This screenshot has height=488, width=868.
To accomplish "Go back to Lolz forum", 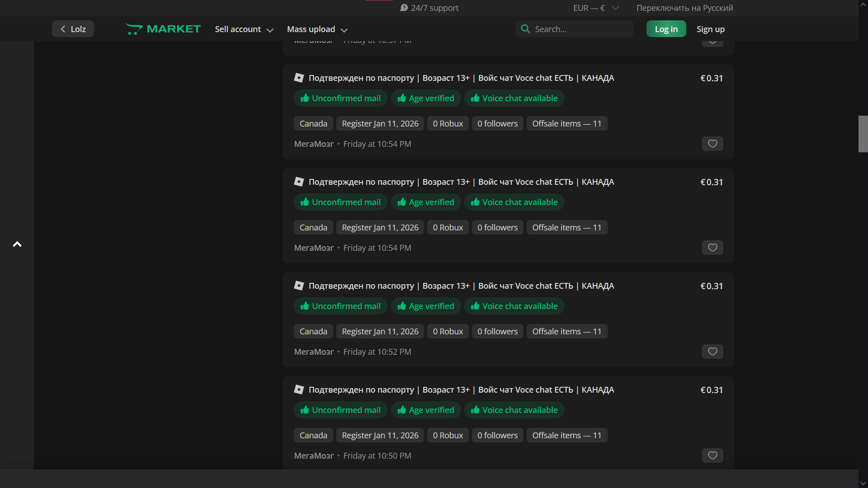I will point(73,29).
